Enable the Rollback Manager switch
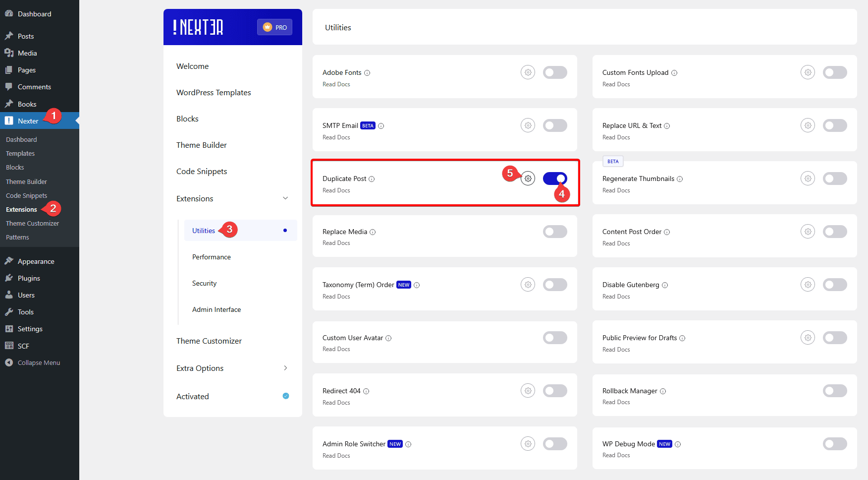The width and height of the screenshot is (868, 480). pos(835,391)
